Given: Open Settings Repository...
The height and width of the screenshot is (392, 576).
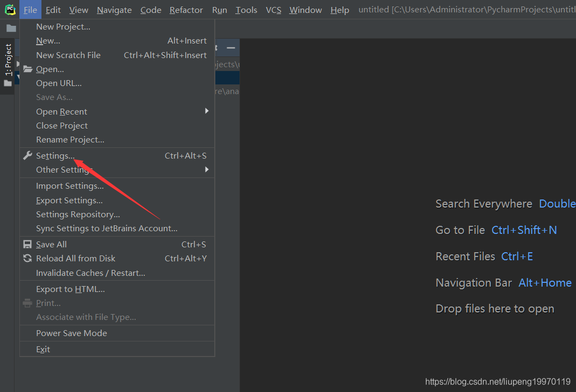Looking at the screenshot, I should tap(117, 215).
